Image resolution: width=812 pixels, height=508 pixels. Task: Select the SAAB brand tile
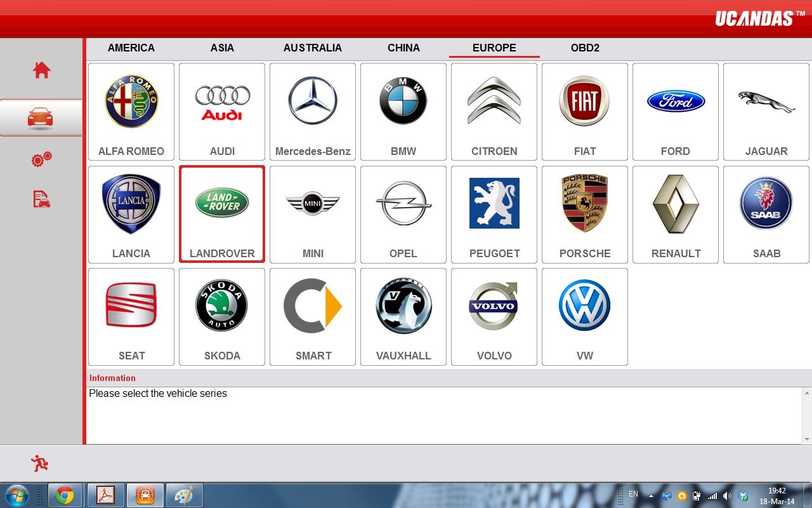click(x=766, y=215)
